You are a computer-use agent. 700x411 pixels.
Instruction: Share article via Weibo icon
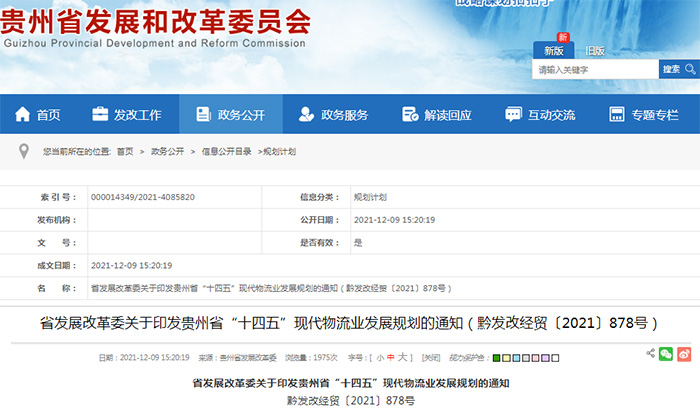point(684,354)
